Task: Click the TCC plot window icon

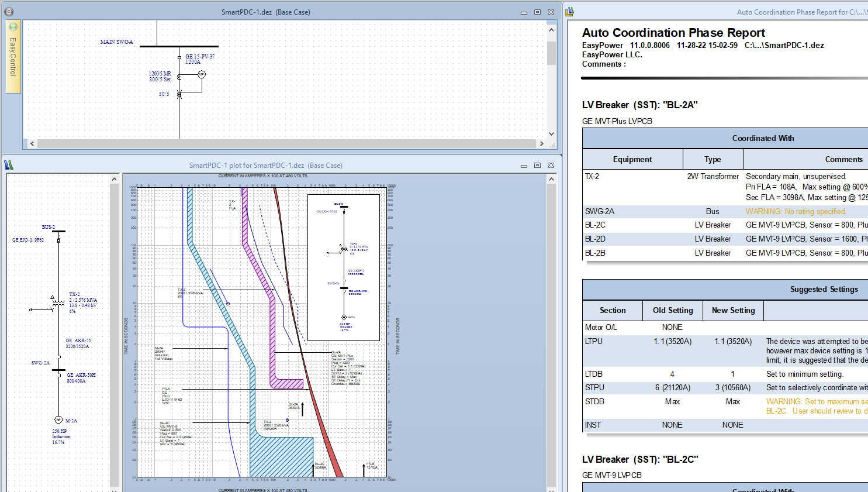Action: [x=9, y=166]
